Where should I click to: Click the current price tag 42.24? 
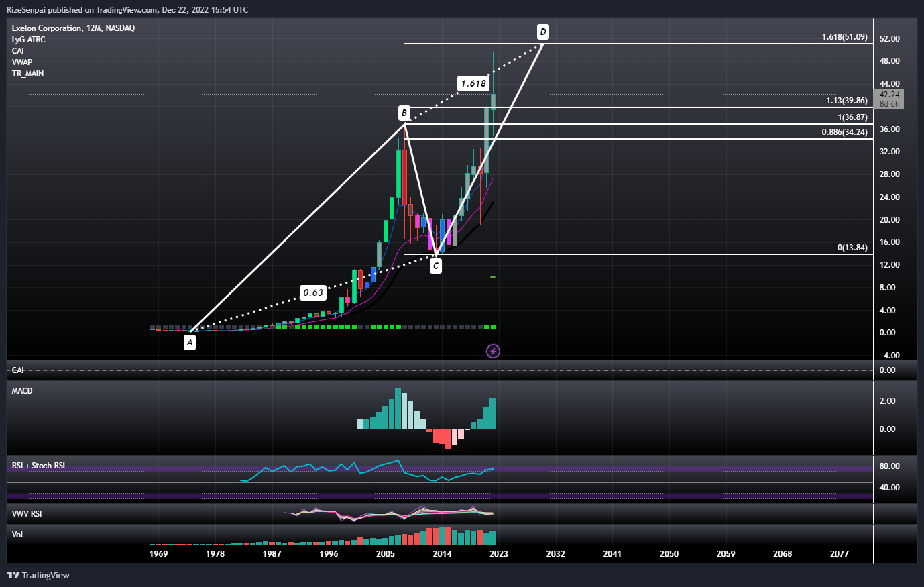(x=890, y=99)
